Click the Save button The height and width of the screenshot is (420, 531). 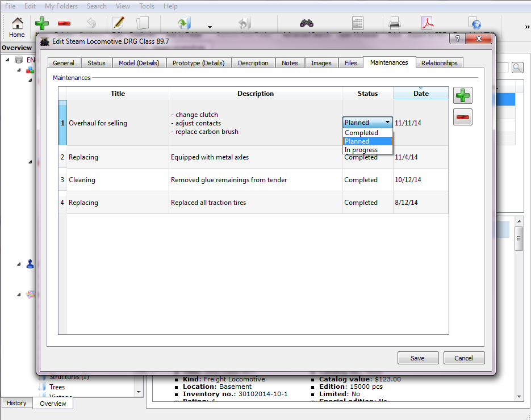click(x=417, y=358)
